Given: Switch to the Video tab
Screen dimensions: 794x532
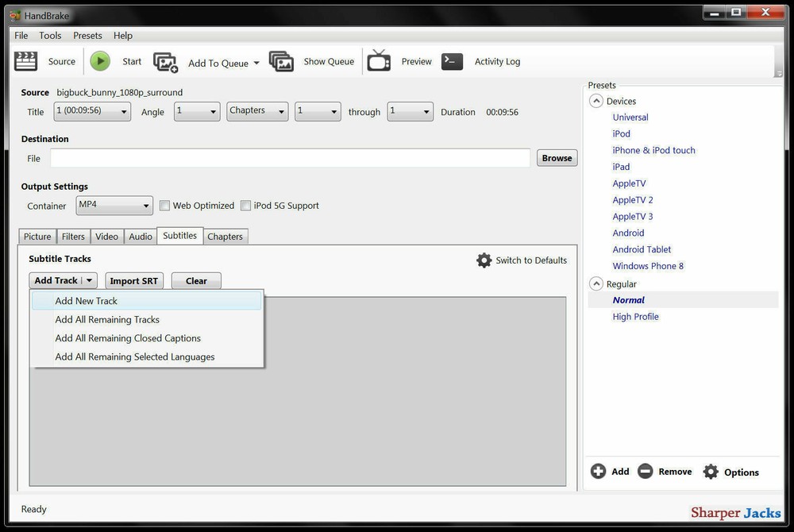Looking at the screenshot, I should [x=106, y=236].
